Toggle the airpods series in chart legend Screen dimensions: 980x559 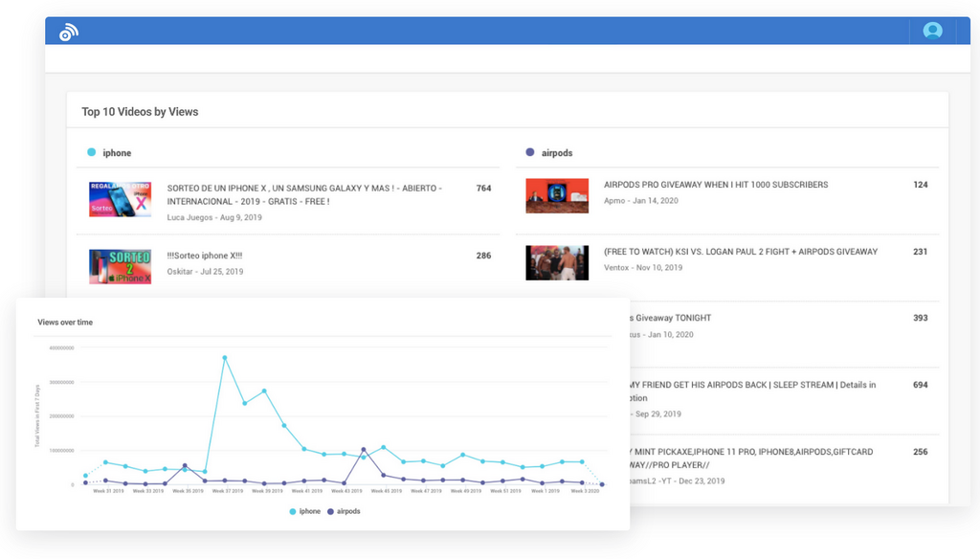343,511
